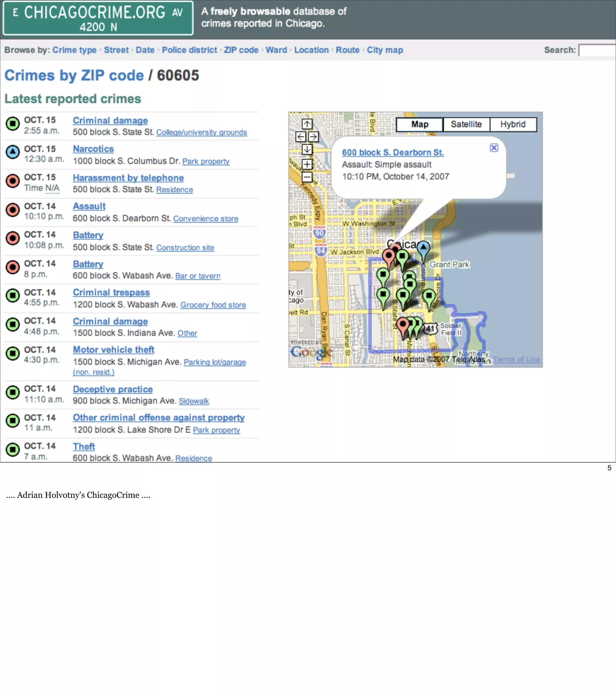The height and width of the screenshot is (694, 616).
Task: Pan map up with the up arrow
Action: point(307,124)
